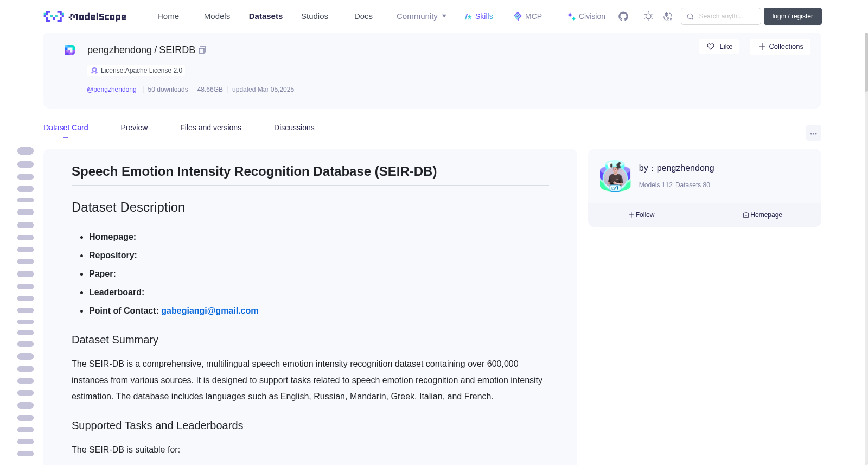Switch language with the translate icon
This screenshot has width=868, height=465.
(668, 16)
